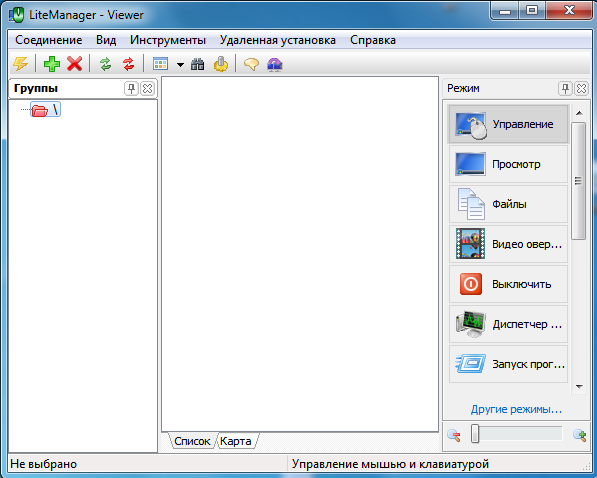This screenshot has height=478, width=597.
Task: Pin the Режим panel
Action: [565, 88]
